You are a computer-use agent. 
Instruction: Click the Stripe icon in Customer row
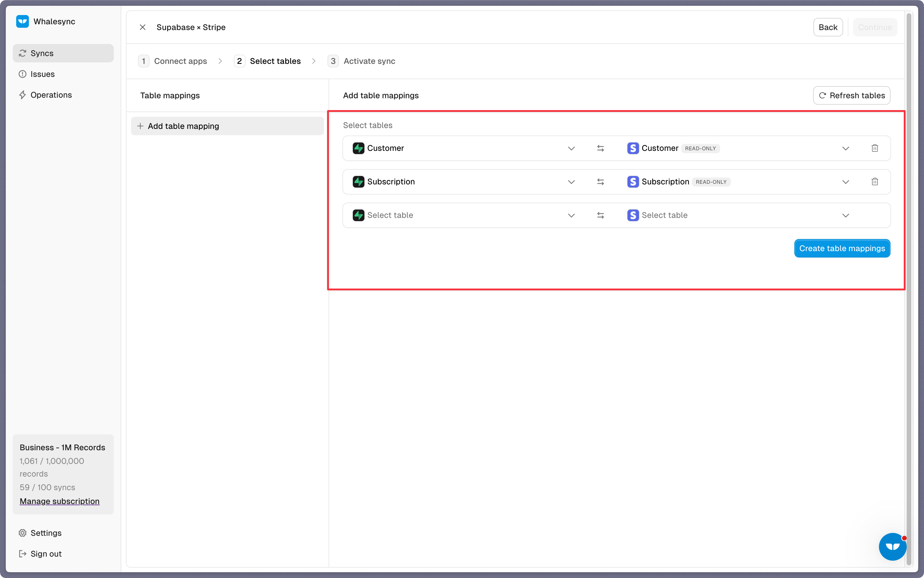(633, 148)
